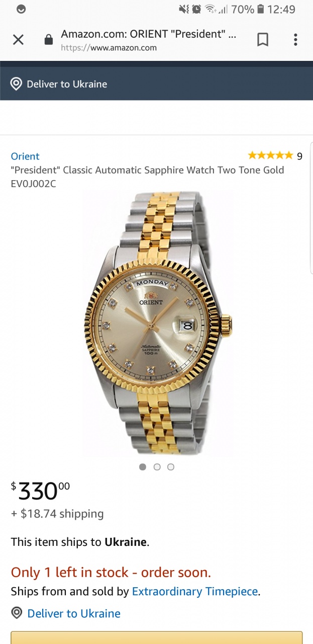Tap the secure lock icon

[49, 40]
